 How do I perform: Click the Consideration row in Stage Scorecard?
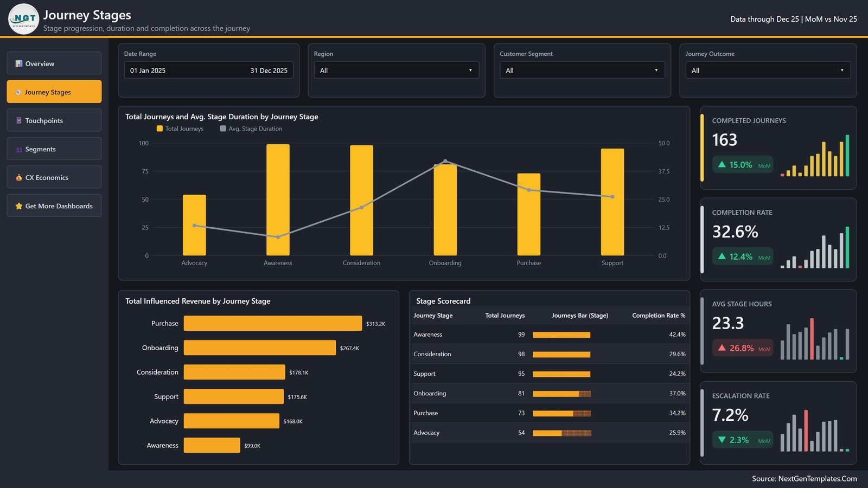549,354
